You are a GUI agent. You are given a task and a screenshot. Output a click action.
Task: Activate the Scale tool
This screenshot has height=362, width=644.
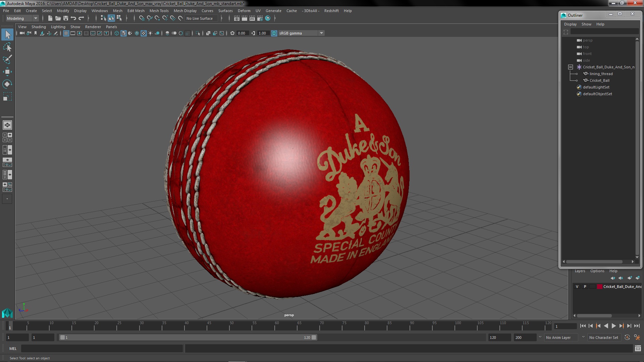tap(7, 97)
